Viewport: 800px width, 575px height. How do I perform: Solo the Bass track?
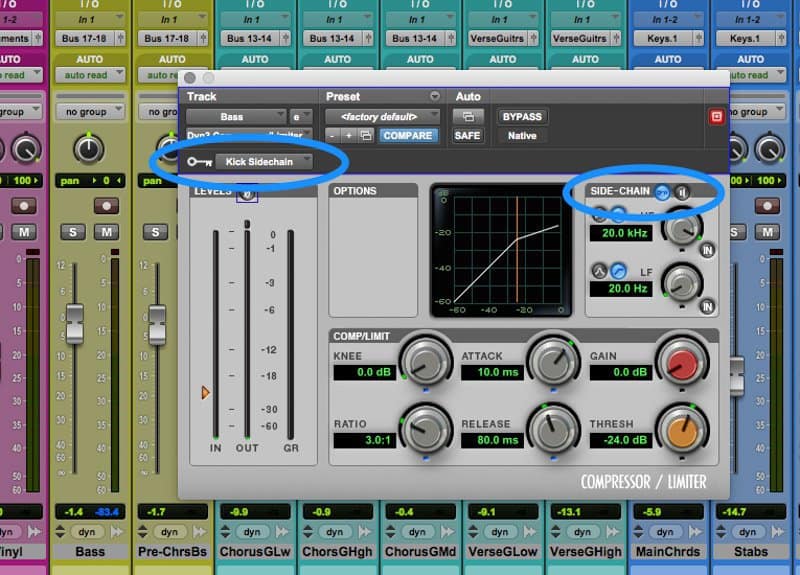72,232
